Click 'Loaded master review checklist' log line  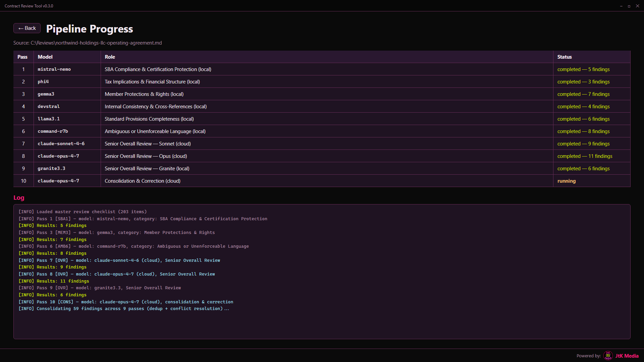83,212
